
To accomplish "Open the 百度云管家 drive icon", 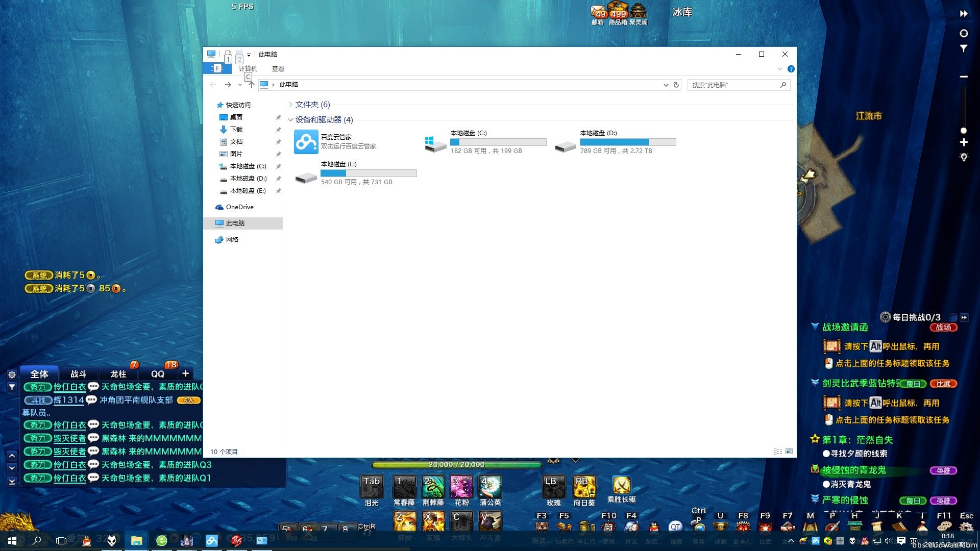I will click(x=306, y=142).
